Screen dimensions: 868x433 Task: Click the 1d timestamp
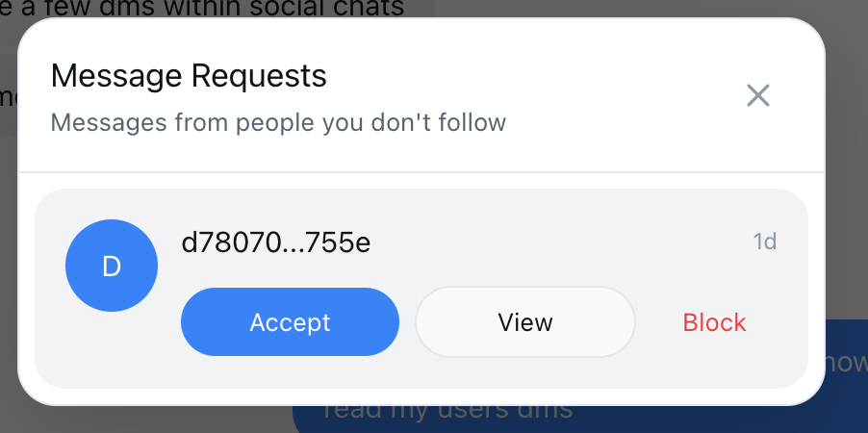click(764, 242)
